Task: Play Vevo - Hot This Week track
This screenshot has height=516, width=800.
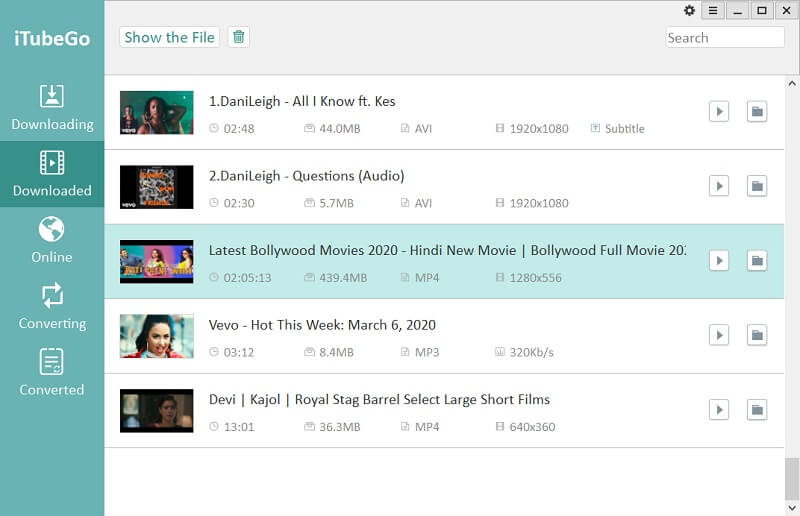Action: (x=719, y=335)
